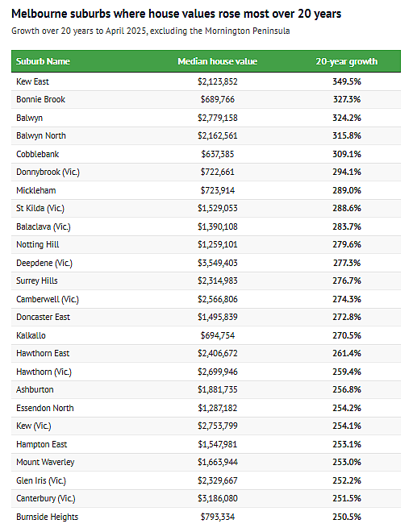Select Deepdene's $3,549,403 median value

click(x=217, y=263)
